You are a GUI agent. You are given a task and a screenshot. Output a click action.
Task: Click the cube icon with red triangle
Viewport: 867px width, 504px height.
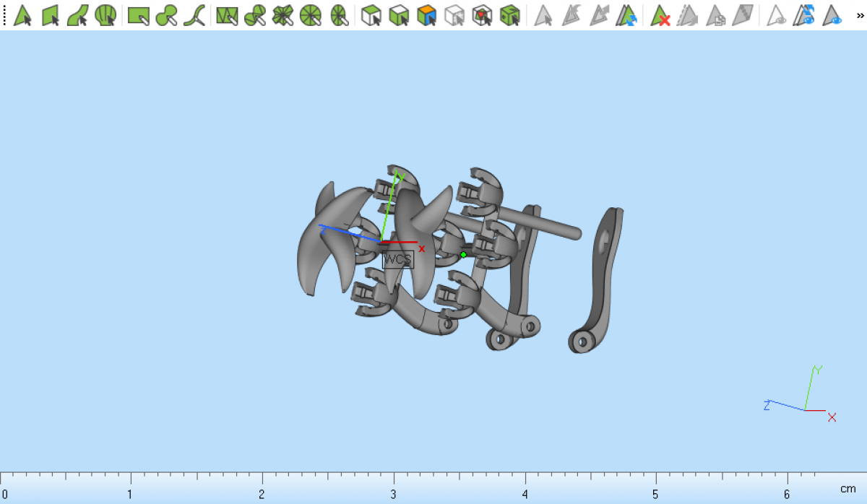(x=482, y=15)
